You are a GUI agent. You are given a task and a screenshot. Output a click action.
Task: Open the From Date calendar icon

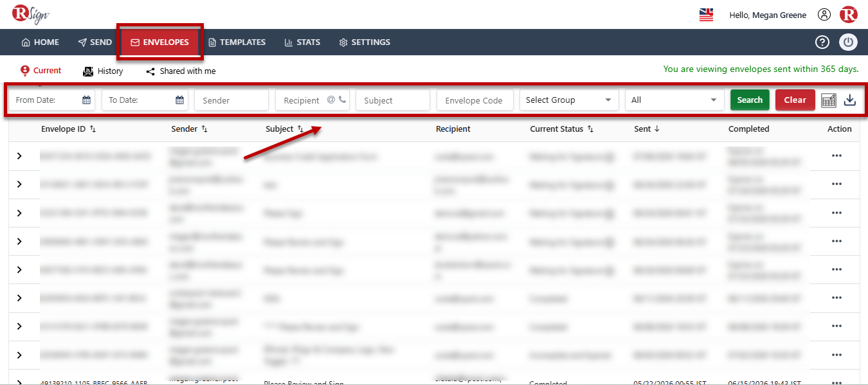tap(86, 100)
